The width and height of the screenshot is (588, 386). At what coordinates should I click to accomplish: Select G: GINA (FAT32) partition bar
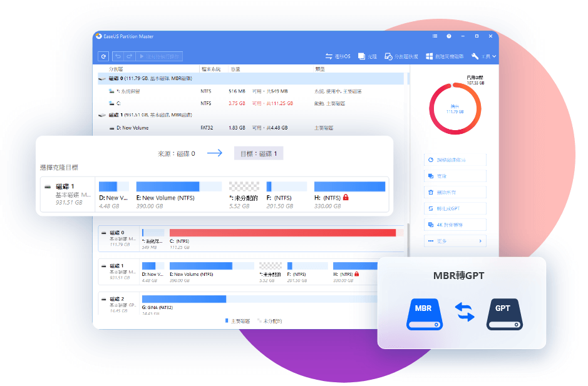point(183,299)
